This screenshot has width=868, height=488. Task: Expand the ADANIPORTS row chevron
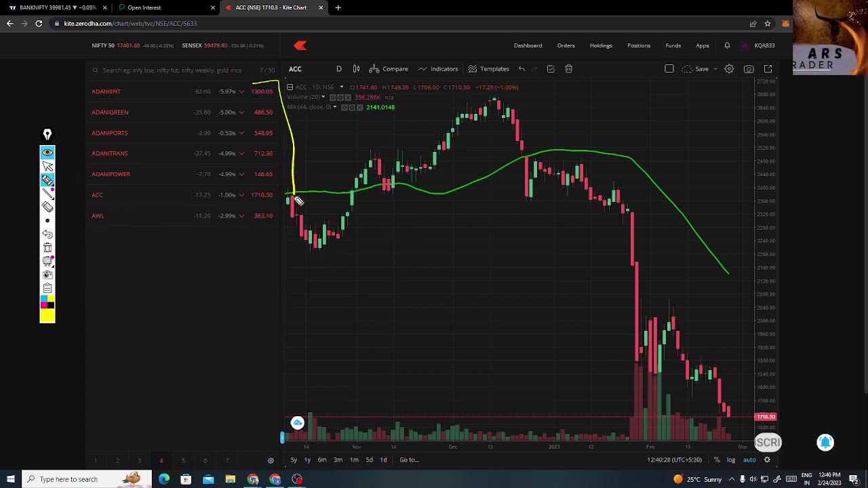point(241,133)
